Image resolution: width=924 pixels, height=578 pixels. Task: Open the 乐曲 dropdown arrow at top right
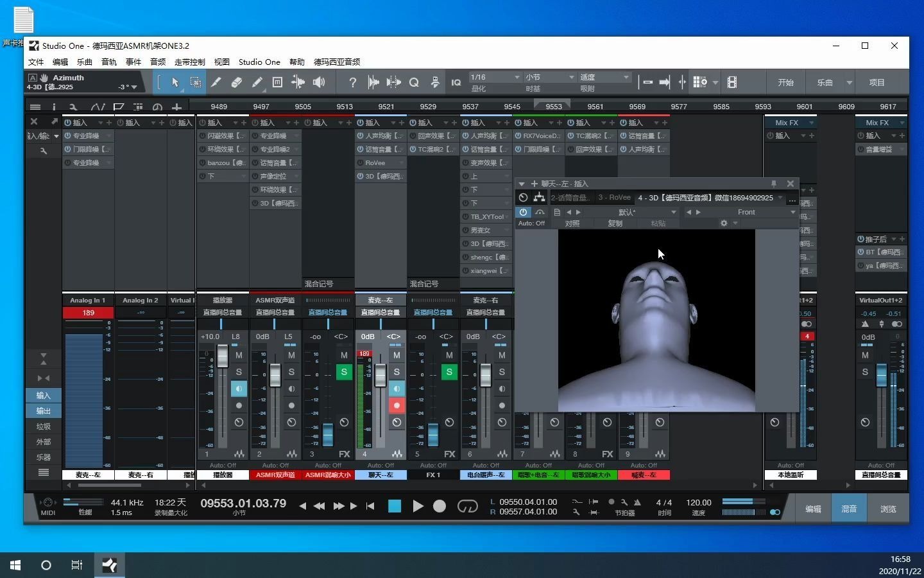coord(849,83)
